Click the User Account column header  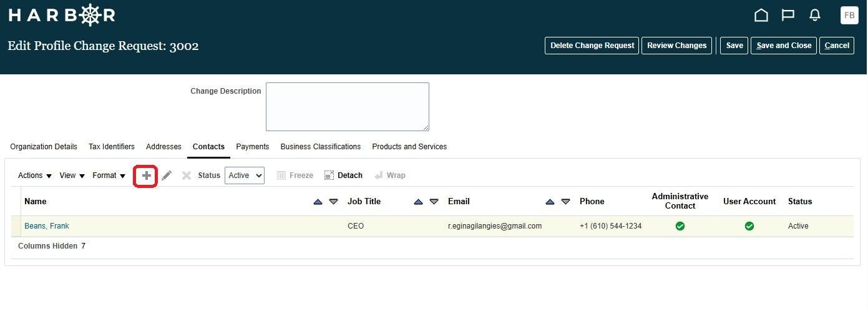[749, 201]
